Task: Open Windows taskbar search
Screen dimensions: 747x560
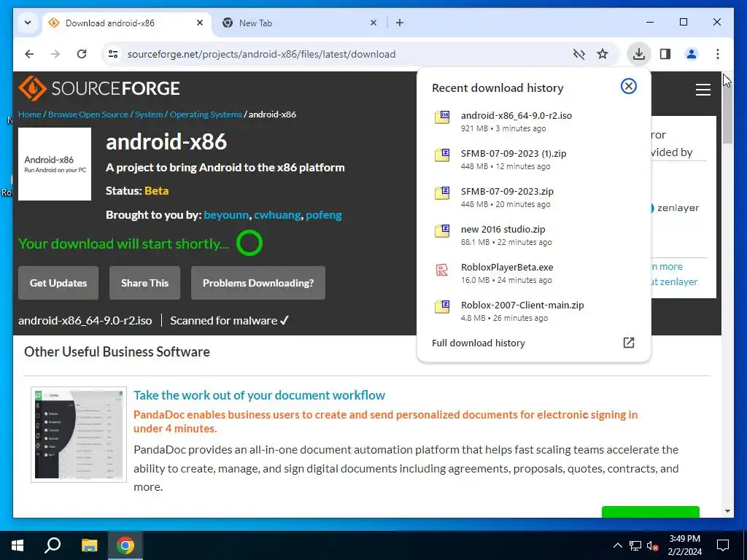Action: (x=53, y=545)
